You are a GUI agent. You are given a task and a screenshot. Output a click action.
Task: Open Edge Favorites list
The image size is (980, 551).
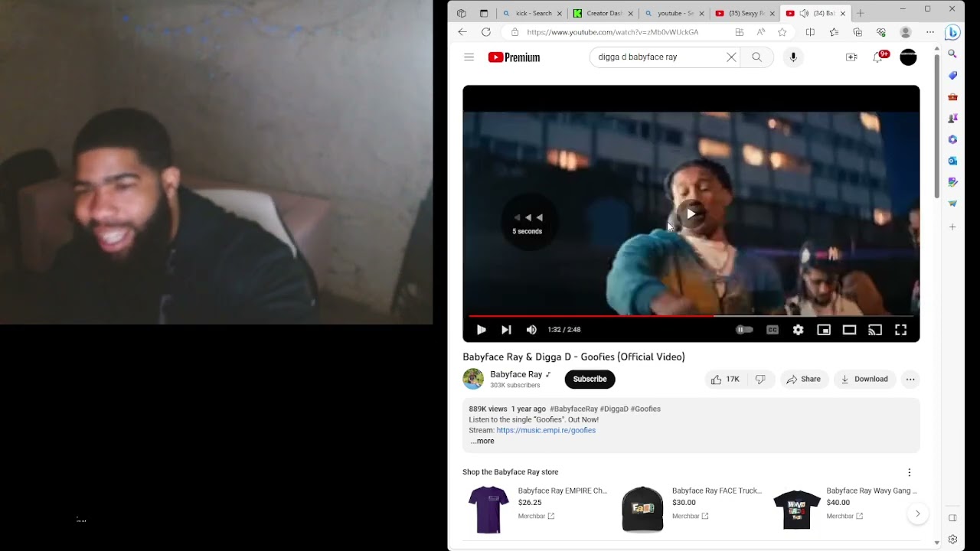(834, 32)
